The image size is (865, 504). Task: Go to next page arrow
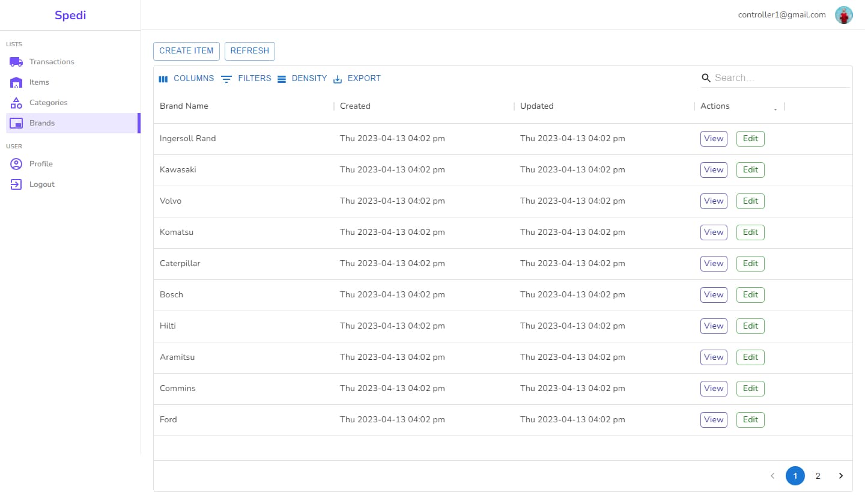pyautogui.click(x=840, y=476)
